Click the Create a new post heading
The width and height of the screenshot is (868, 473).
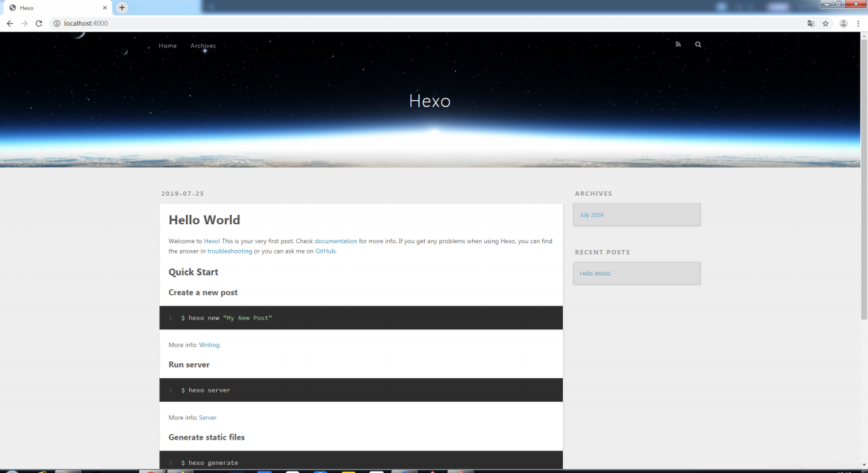203,293
